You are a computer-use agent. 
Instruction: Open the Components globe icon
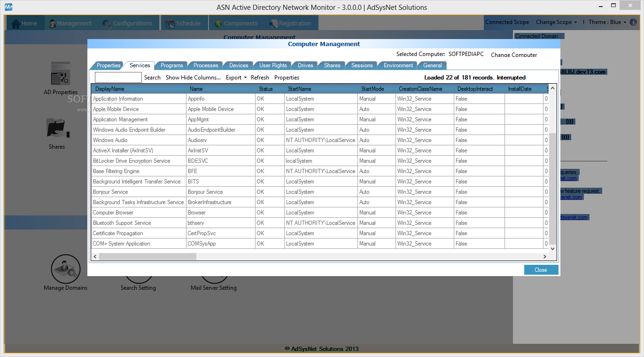[218, 23]
